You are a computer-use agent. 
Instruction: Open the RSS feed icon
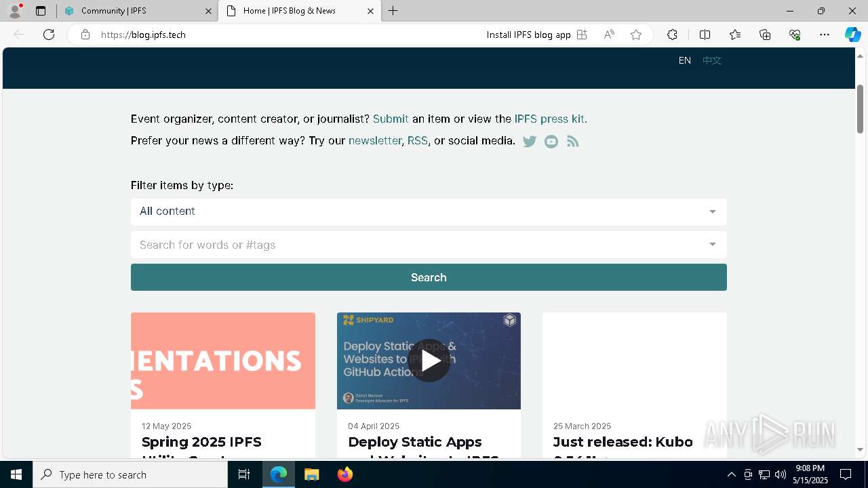(573, 141)
